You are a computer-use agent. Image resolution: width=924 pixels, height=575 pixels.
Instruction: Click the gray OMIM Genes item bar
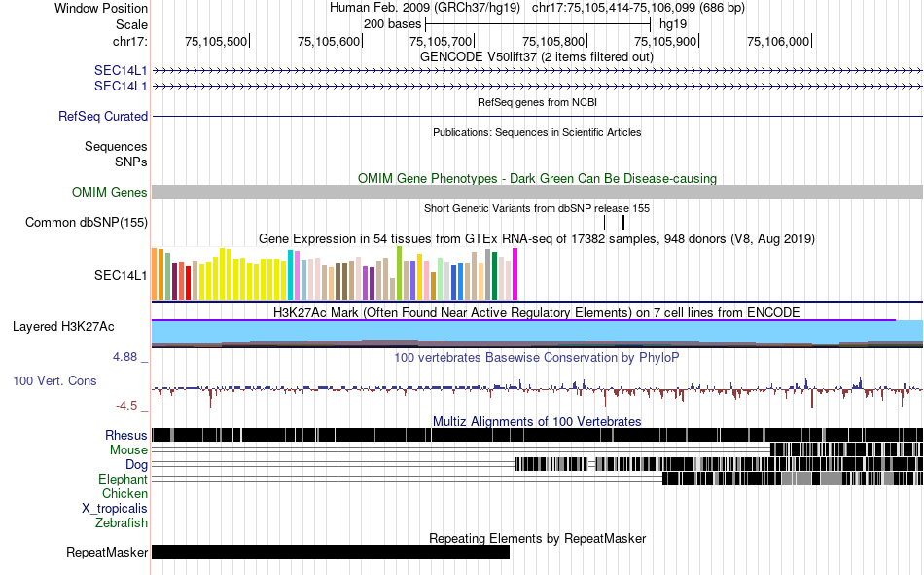[x=537, y=193]
